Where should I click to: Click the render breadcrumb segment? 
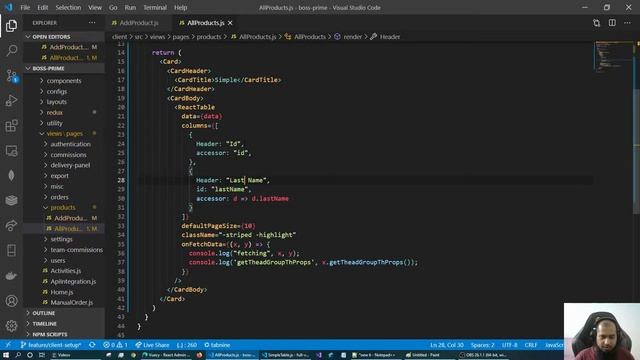(353, 37)
